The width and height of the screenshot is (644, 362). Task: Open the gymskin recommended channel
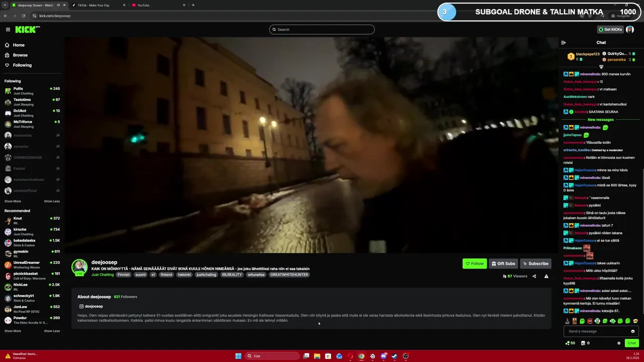pyautogui.click(x=32, y=253)
